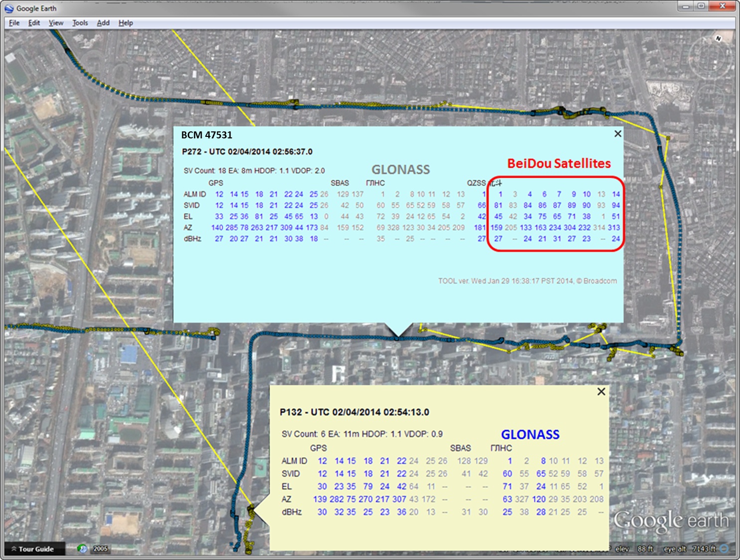Maximize the Google Earth window
The height and width of the screenshot is (560, 740).
(x=701, y=6)
